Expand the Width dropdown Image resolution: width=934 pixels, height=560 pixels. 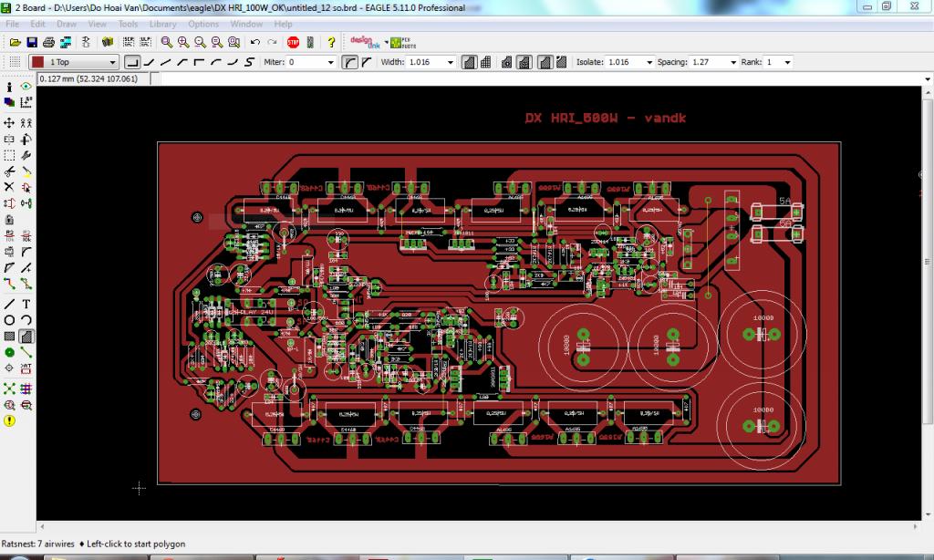coord(451,62)
